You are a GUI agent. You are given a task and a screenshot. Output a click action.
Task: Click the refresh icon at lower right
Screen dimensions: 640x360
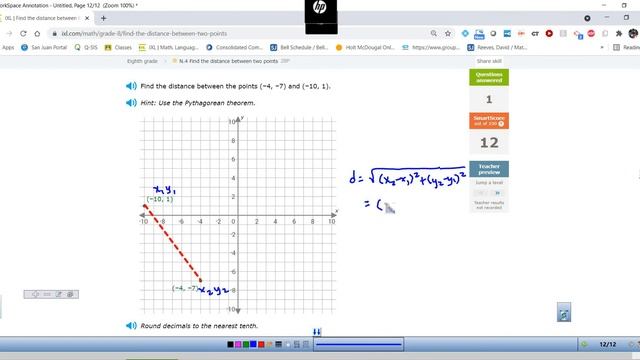pos(564,313)
